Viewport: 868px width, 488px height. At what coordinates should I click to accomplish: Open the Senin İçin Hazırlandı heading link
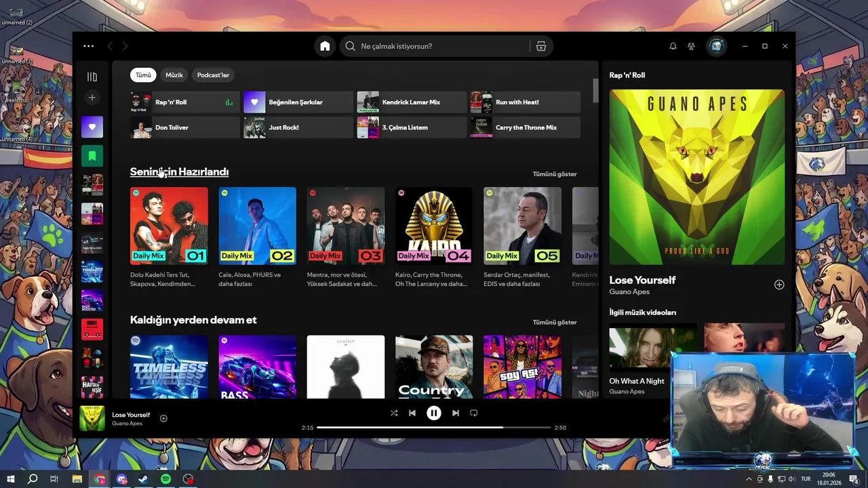click(x=179, y=172)
